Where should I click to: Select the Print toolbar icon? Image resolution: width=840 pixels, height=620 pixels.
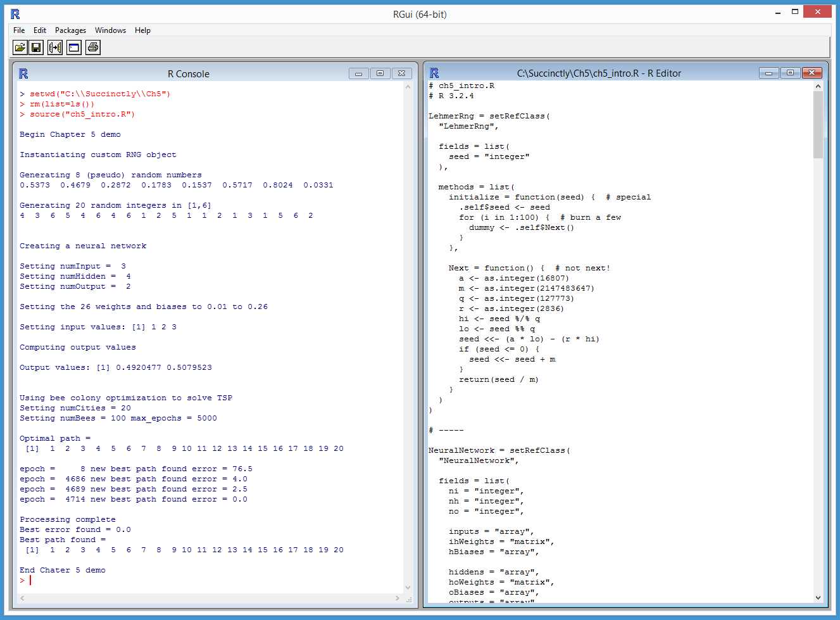pos(92,47)
